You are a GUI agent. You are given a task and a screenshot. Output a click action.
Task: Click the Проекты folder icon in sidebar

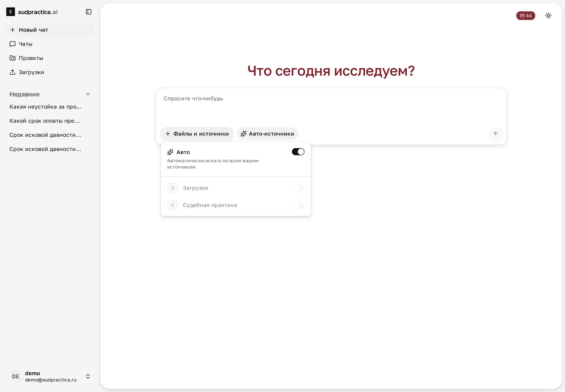13,58
